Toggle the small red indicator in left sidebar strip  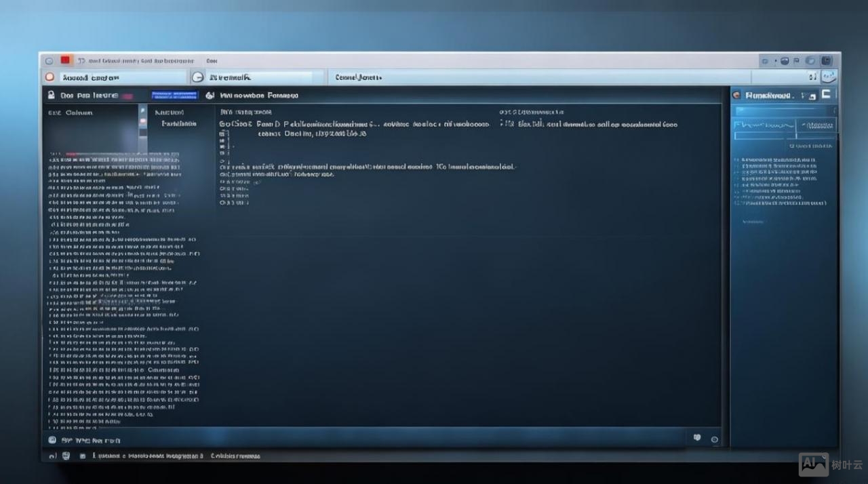pos(142,121)
